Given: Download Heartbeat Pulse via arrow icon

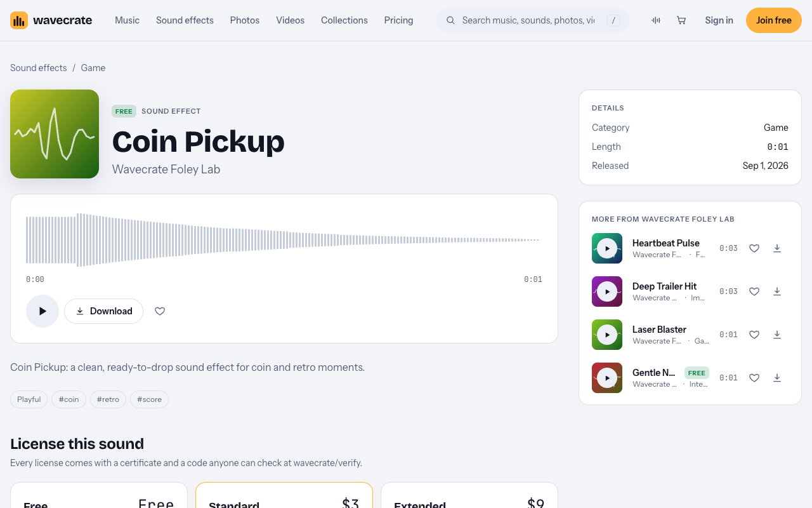Looking at the screenshot, I should tap(777, 248).
